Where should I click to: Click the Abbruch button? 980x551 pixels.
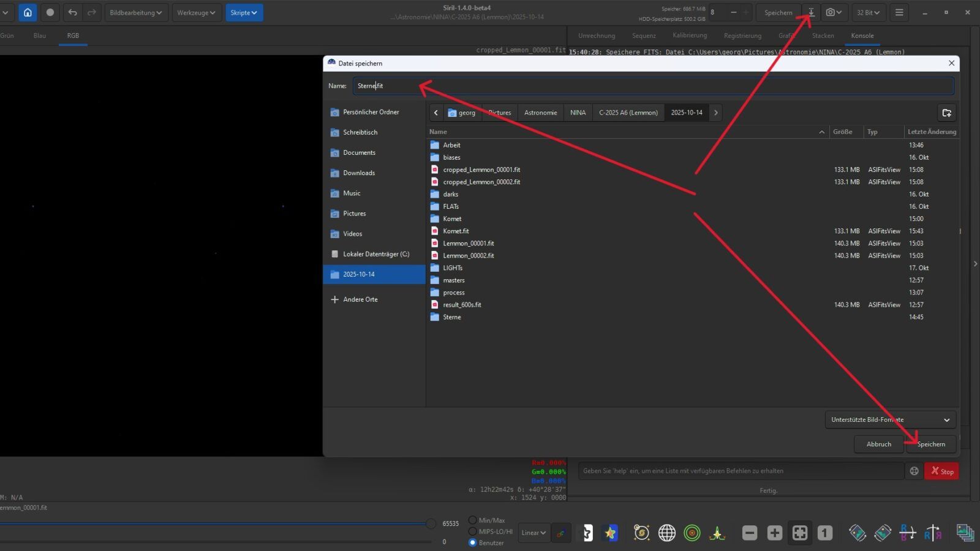point(878,444)
